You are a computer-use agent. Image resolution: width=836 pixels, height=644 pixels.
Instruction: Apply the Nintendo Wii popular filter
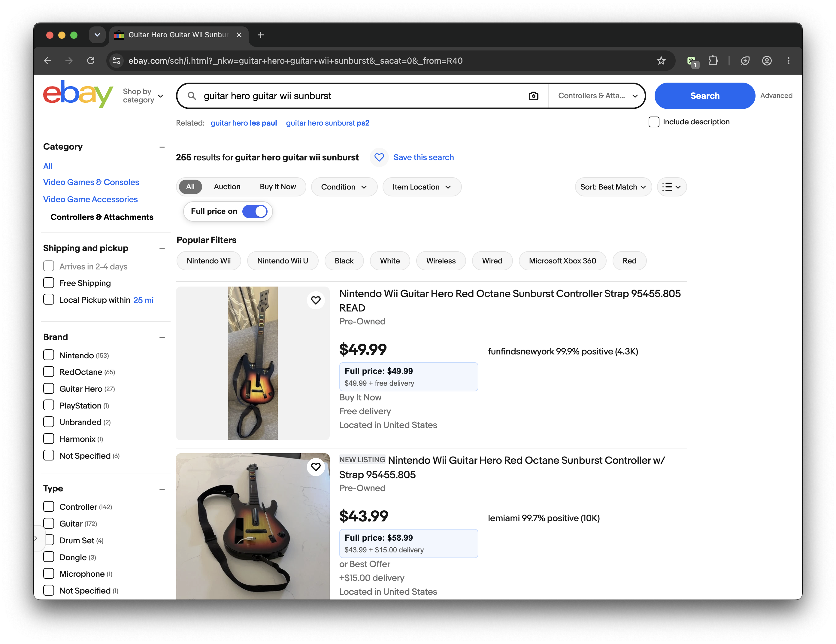point(209,261)
